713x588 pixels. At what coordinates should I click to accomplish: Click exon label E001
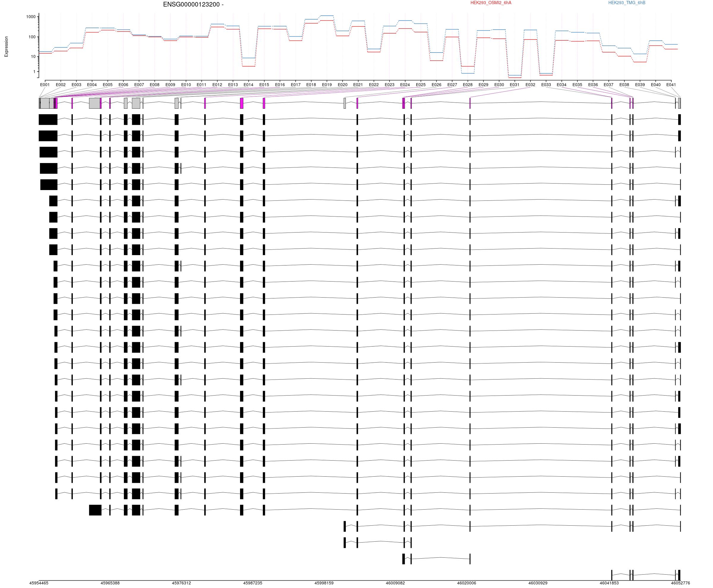45,85
